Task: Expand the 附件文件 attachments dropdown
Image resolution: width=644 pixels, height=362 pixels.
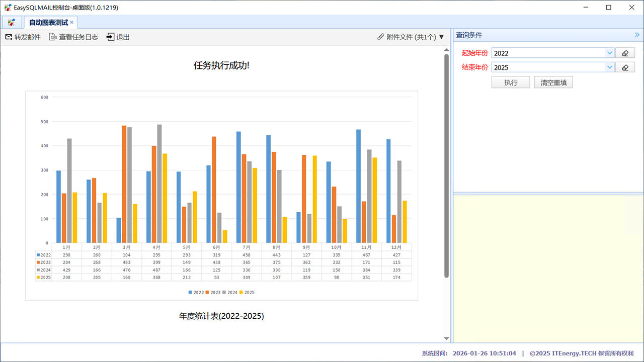Action: (441, 37)
